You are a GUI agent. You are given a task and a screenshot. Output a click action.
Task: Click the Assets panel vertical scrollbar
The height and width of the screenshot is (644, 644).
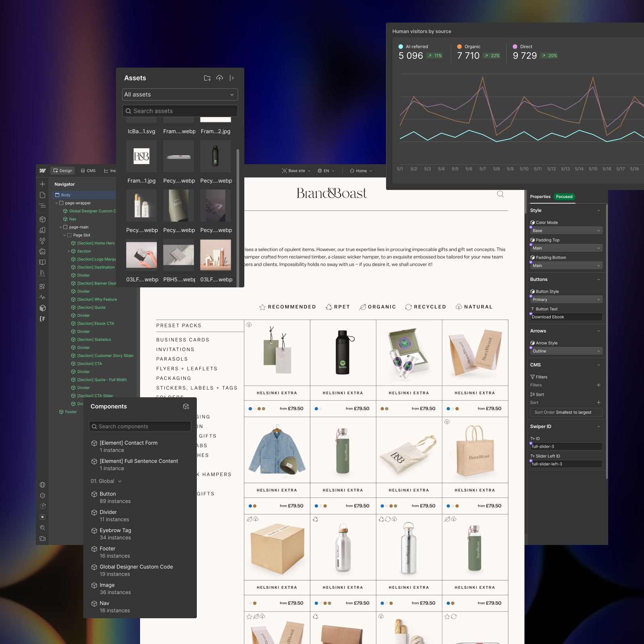point(238,217)
